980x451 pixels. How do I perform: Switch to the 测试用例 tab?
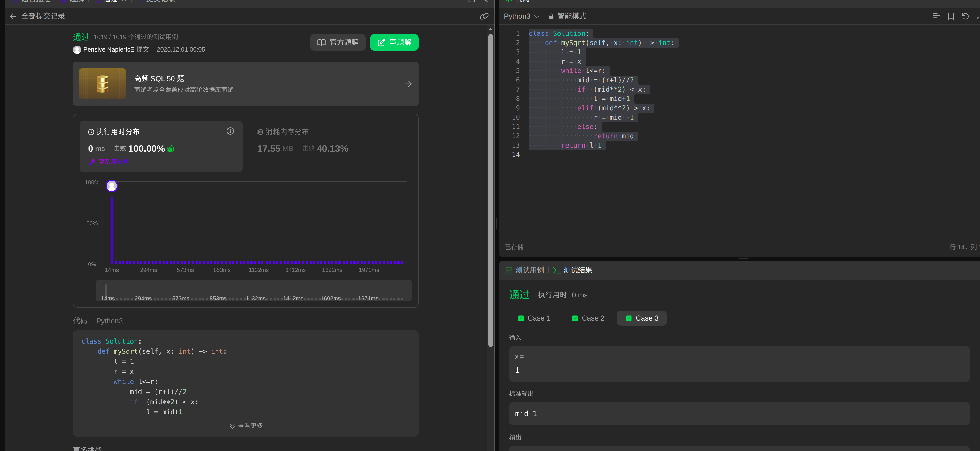[x=525, y=270]
